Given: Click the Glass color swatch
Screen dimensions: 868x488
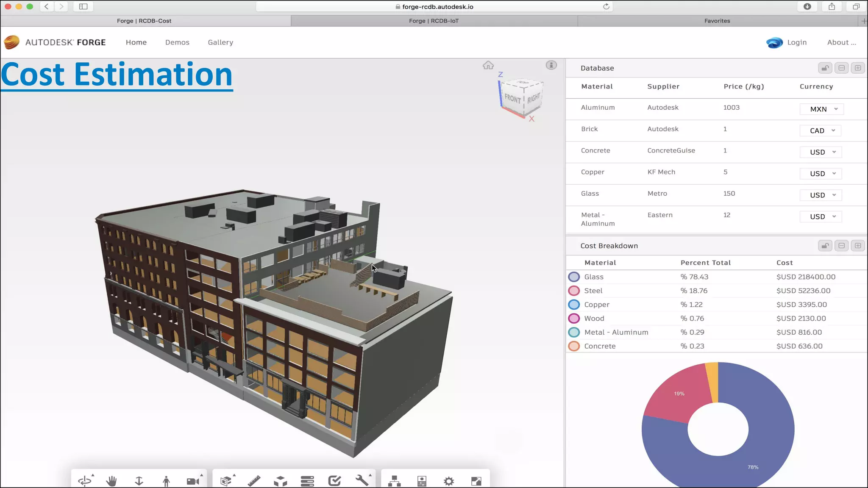Looking at the screenshot, I should [574, 277].
